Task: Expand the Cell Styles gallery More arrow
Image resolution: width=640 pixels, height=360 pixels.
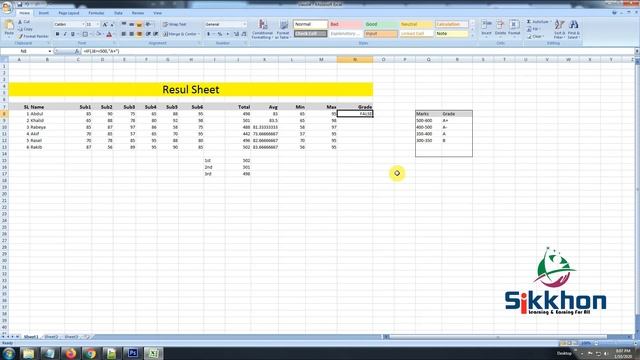Action: click(x=473, y=36)
